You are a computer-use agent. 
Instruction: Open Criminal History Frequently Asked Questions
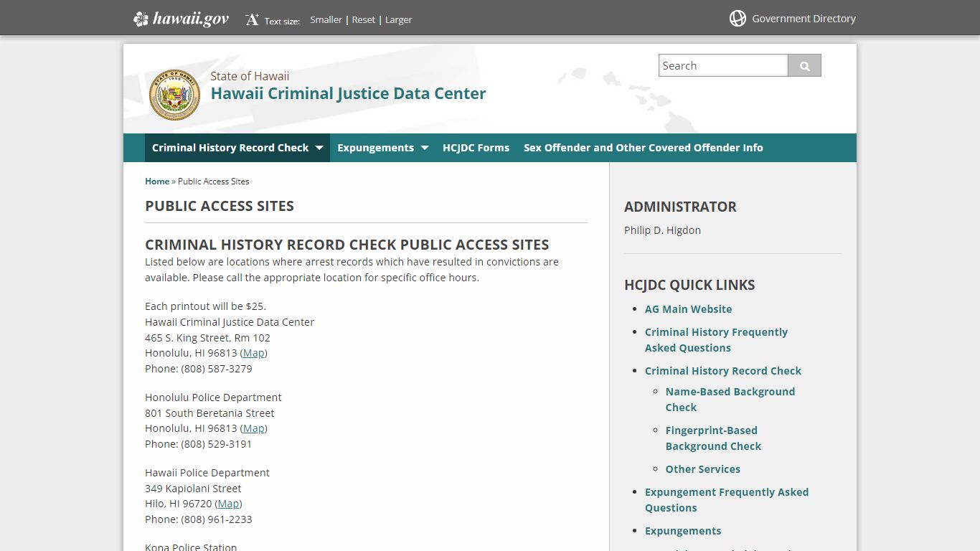tap(716, 340)
